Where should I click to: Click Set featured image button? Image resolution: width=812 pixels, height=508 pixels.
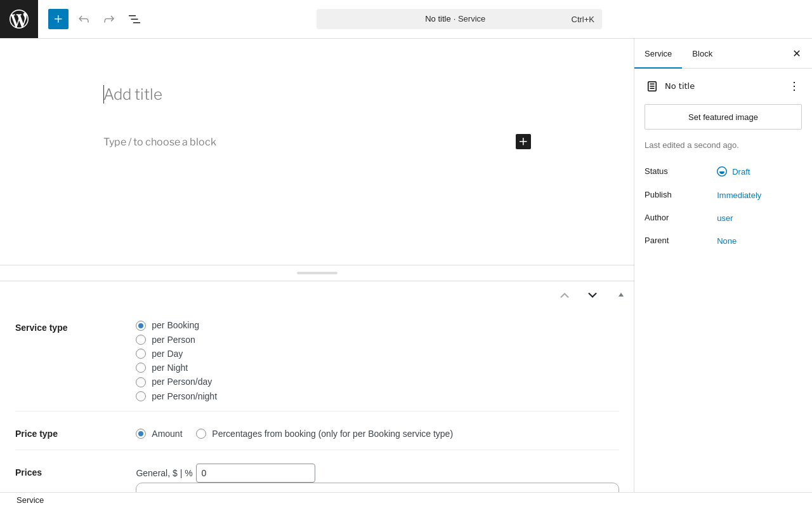(723, 117)
